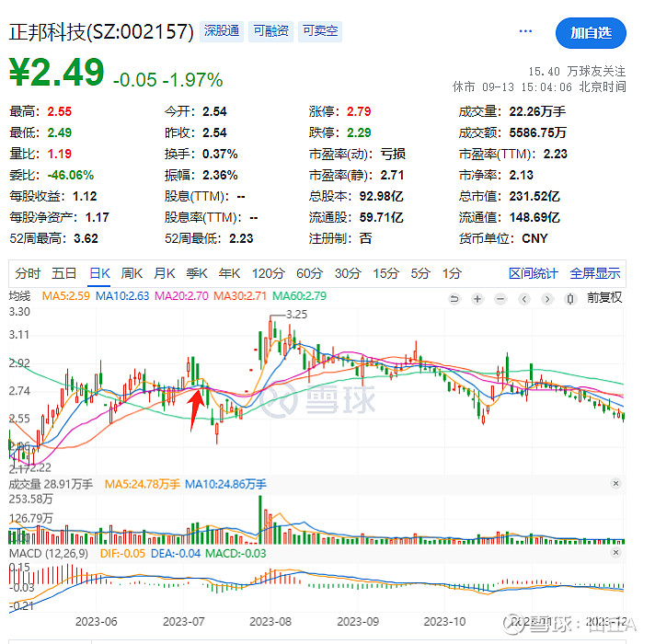Select the 年K chart tab
This screenshot has height=644, width=655.
pyautogui.click(x=229, y=273)
